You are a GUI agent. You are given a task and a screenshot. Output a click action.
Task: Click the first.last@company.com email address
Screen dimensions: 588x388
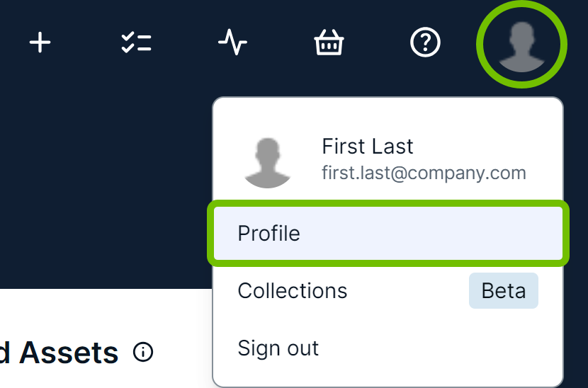pyautogui.click(x=424, y=173)
